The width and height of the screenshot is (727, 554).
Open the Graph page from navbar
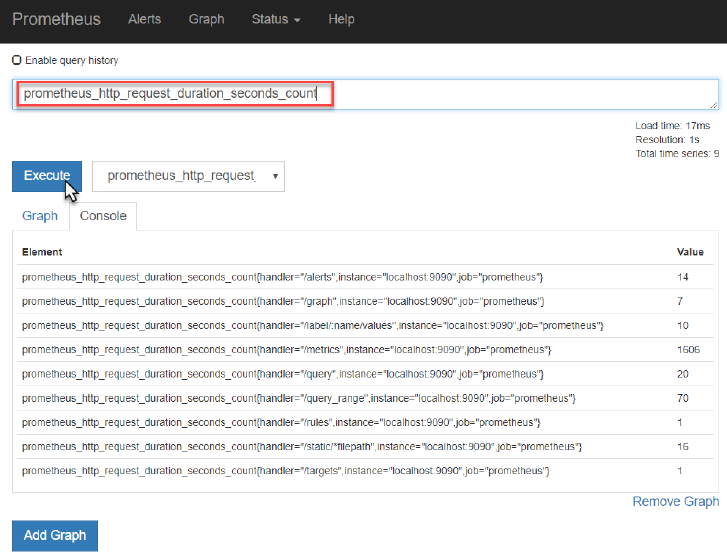[206, 19]
